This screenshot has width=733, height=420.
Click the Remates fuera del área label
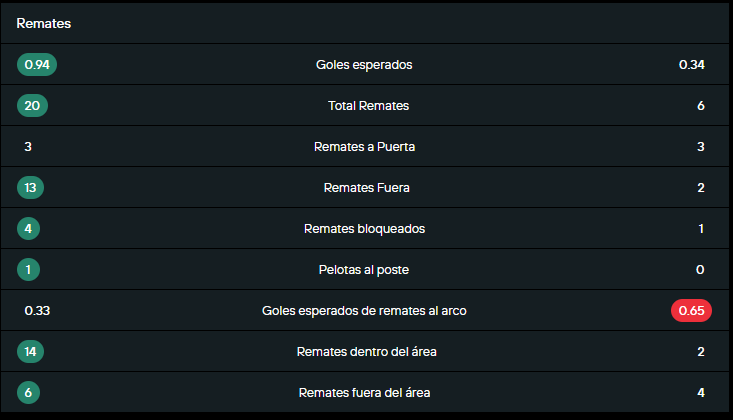click(366, 393)
